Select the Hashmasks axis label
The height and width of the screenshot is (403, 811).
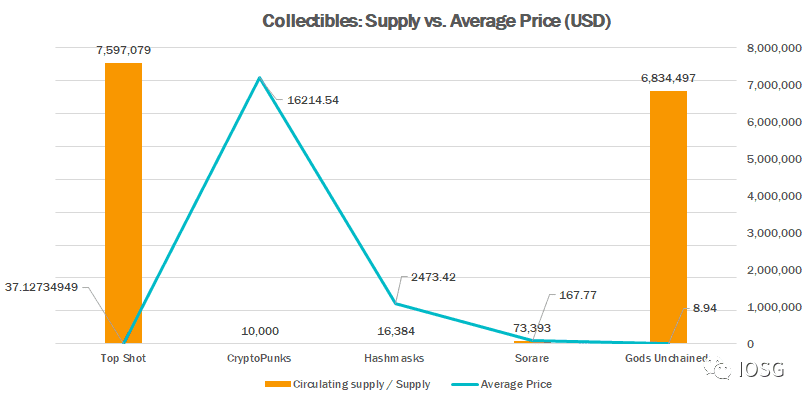(396, 358)
